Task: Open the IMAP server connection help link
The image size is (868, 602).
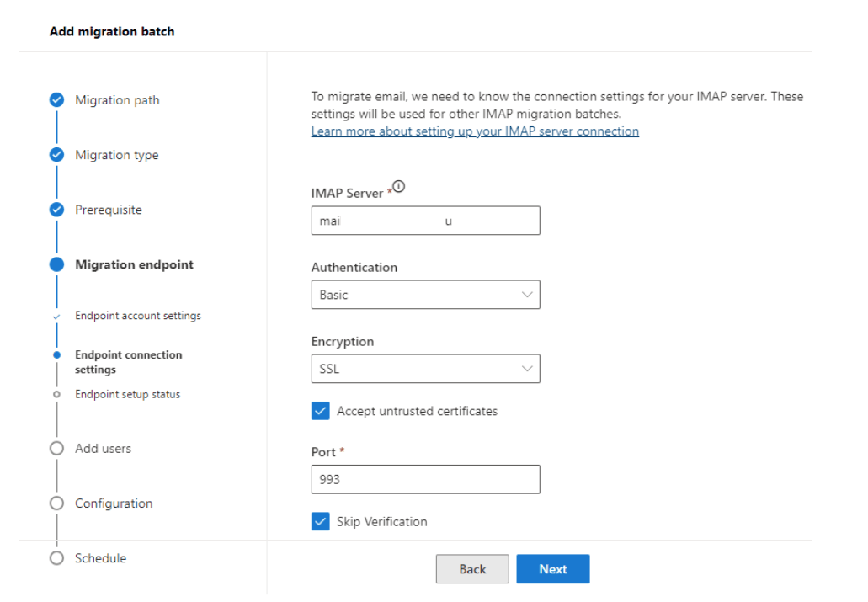Action: click(475, 131)
